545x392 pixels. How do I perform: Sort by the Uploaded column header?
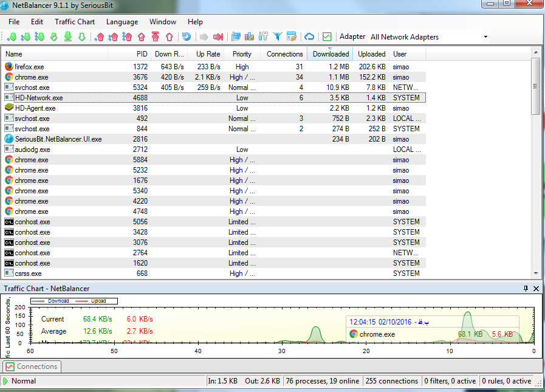372,54
